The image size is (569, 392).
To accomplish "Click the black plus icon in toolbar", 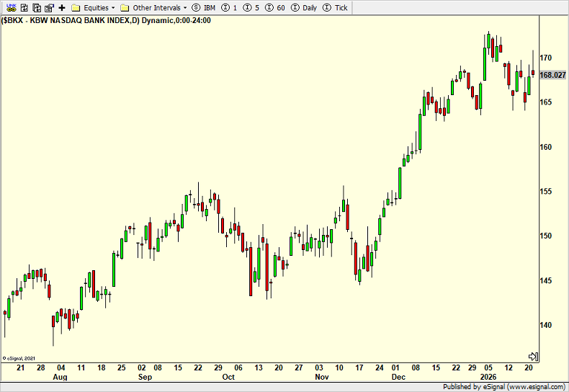I will [62, 7].
